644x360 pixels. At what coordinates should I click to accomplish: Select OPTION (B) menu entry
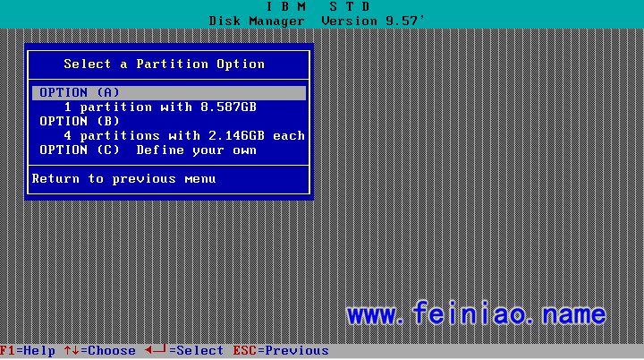80,122
